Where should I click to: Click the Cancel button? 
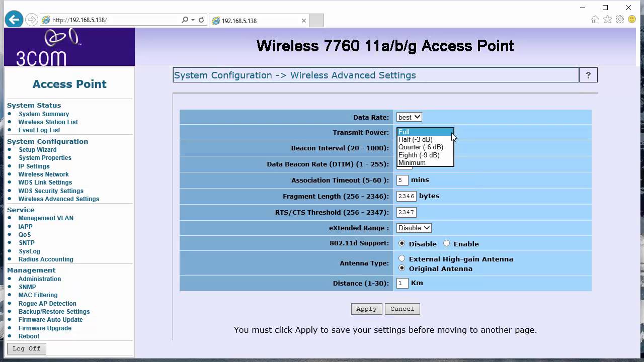[x=402, y=309]
